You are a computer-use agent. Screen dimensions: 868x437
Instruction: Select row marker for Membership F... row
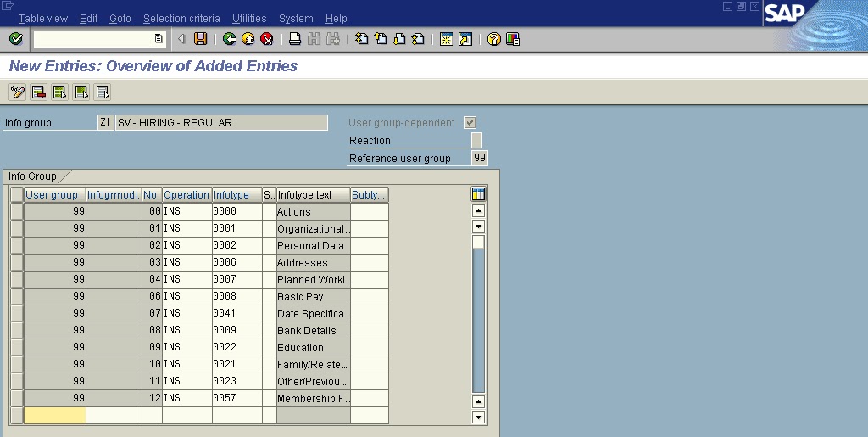[17, 398]
